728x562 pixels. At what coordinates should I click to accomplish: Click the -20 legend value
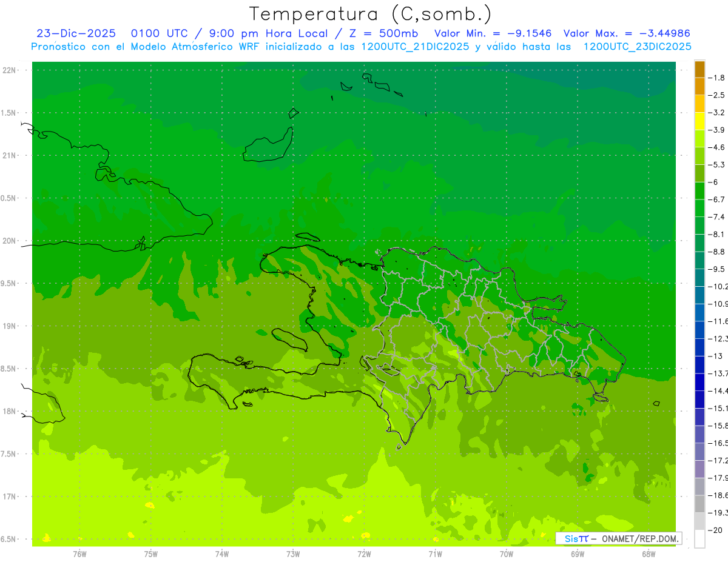pyautogui.click(x=715, y=530)
